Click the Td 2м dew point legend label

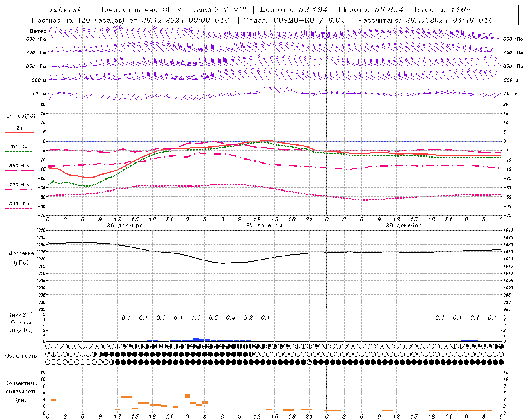point(19,147)
